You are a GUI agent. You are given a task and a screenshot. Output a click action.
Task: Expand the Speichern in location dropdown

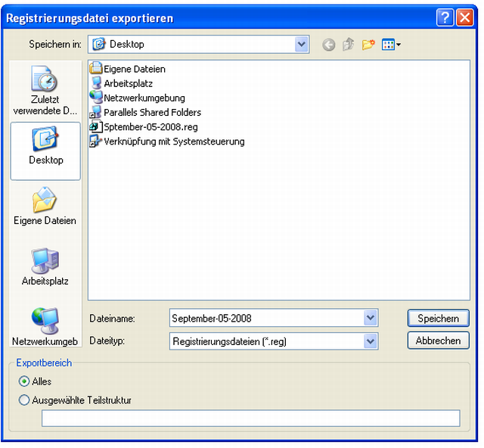[302, 44]
